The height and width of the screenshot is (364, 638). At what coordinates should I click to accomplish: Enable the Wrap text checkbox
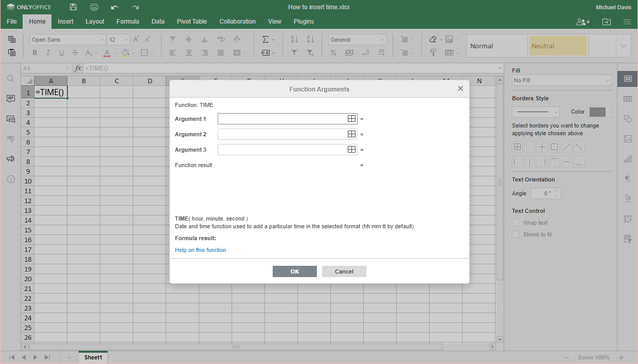click(x=516, y=223)
